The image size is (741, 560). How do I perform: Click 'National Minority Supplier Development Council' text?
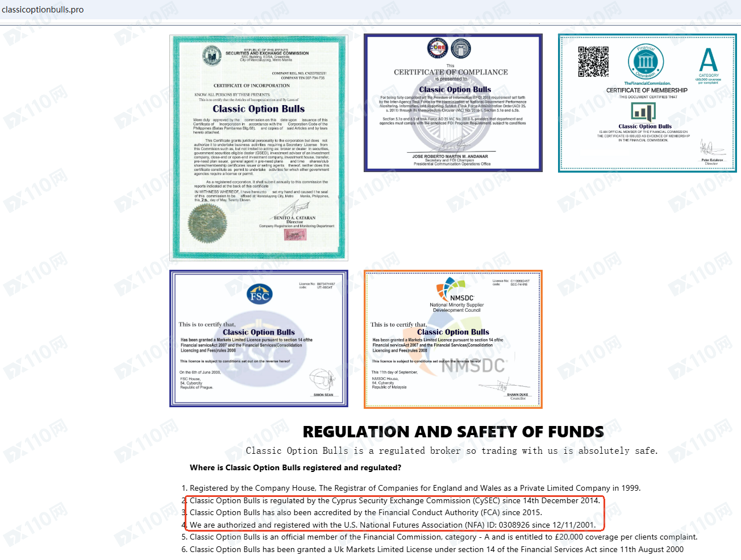[x=457, y=307]
